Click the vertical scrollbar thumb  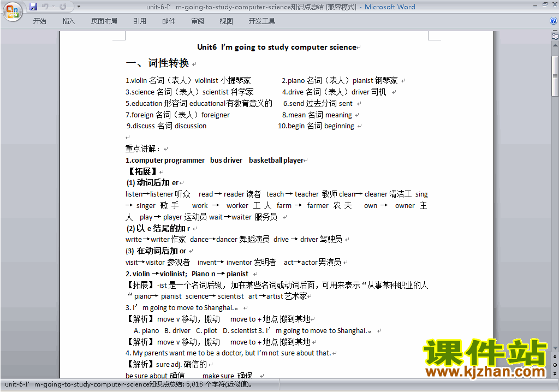[x=555, y=76]
